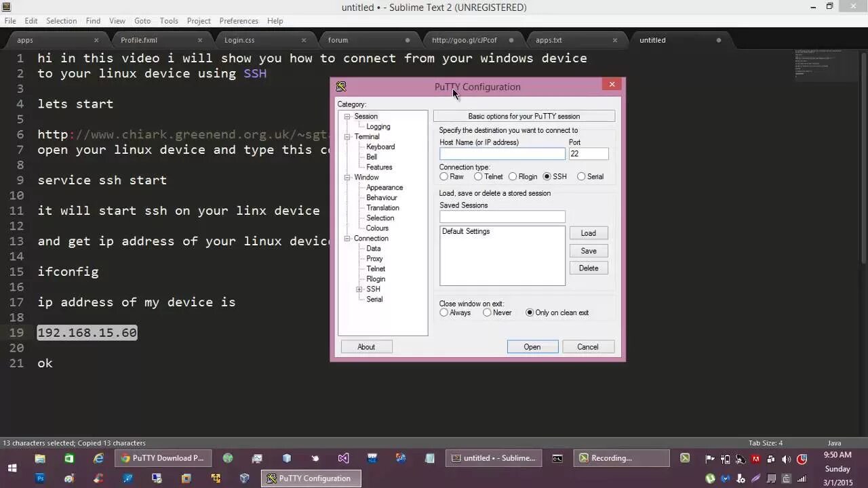Click the Java syntax label in the status bar

pos(834,443)
